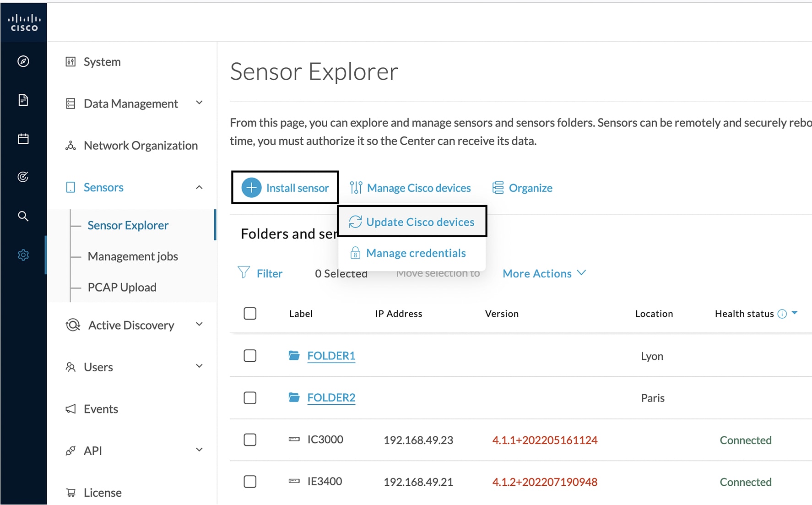Image resolution: width=812 pixels, height=505 pixels.
Task: Check the select-all checkbox in table header
Action: (x=250, y=314)
